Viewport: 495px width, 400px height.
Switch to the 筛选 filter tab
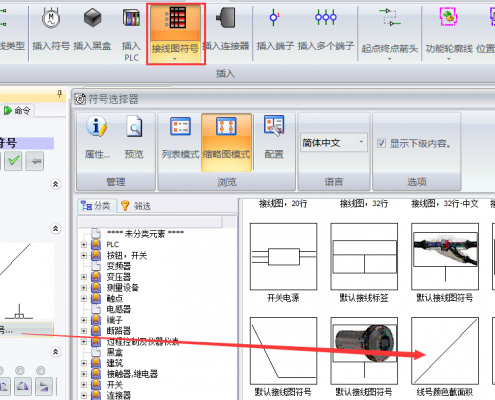tap(136, 206)
